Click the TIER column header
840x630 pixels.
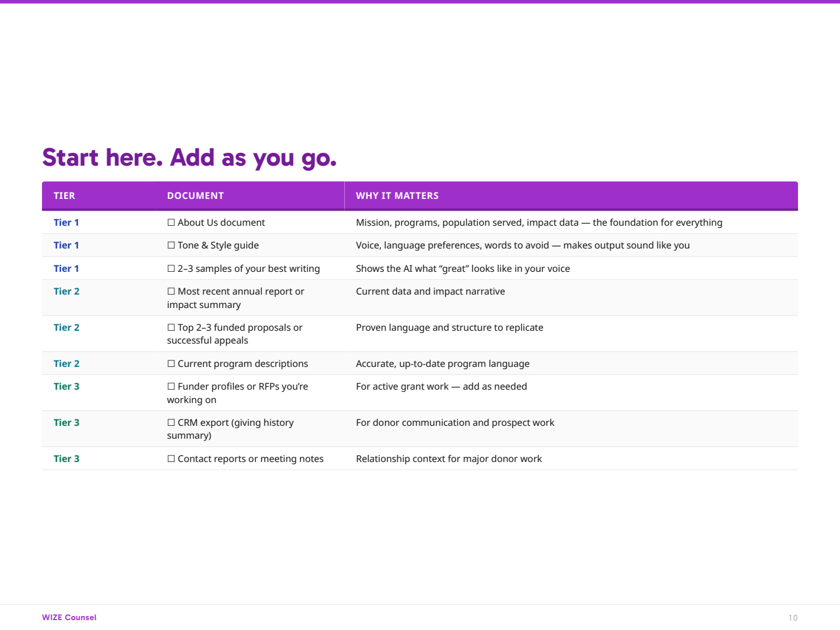point(64,195)
